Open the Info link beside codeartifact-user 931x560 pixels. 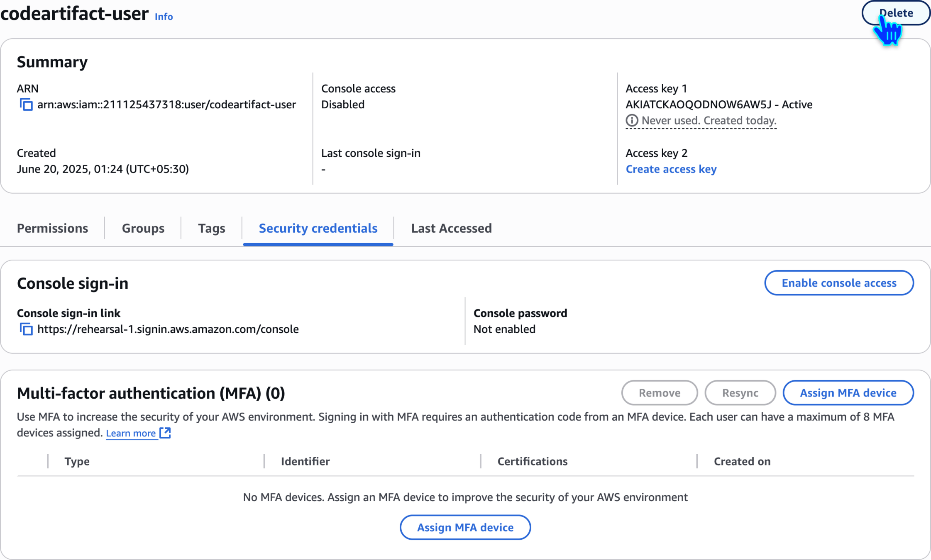point(164,17)
